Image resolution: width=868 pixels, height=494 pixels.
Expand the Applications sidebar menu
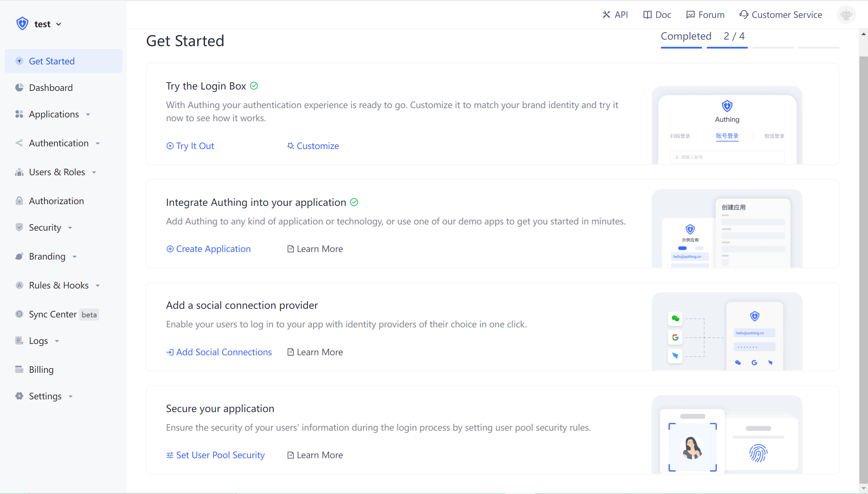(54, 114)
